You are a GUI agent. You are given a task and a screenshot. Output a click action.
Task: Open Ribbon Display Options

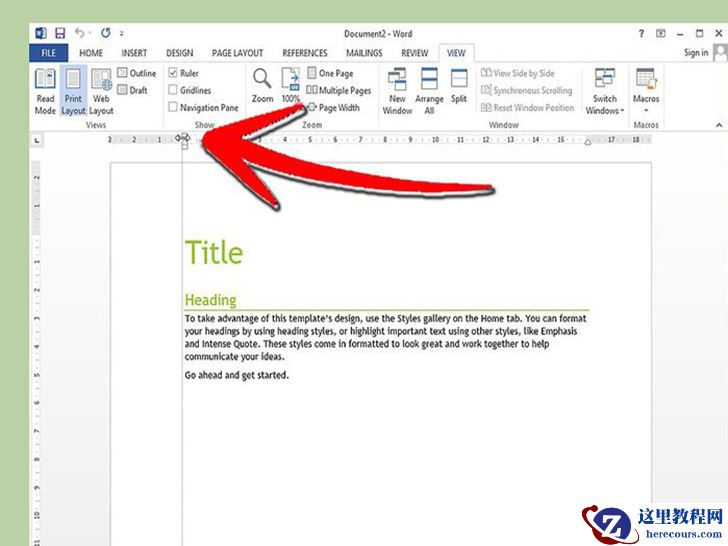coord(661,33)
